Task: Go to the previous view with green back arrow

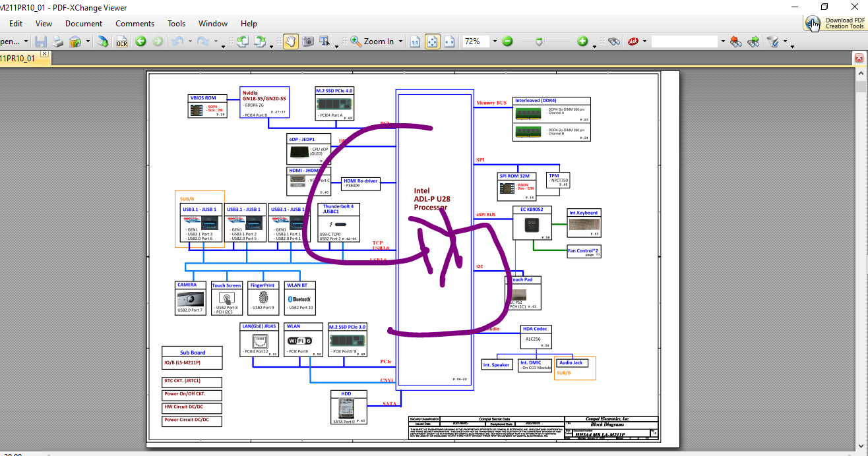Action: (140, 42)
